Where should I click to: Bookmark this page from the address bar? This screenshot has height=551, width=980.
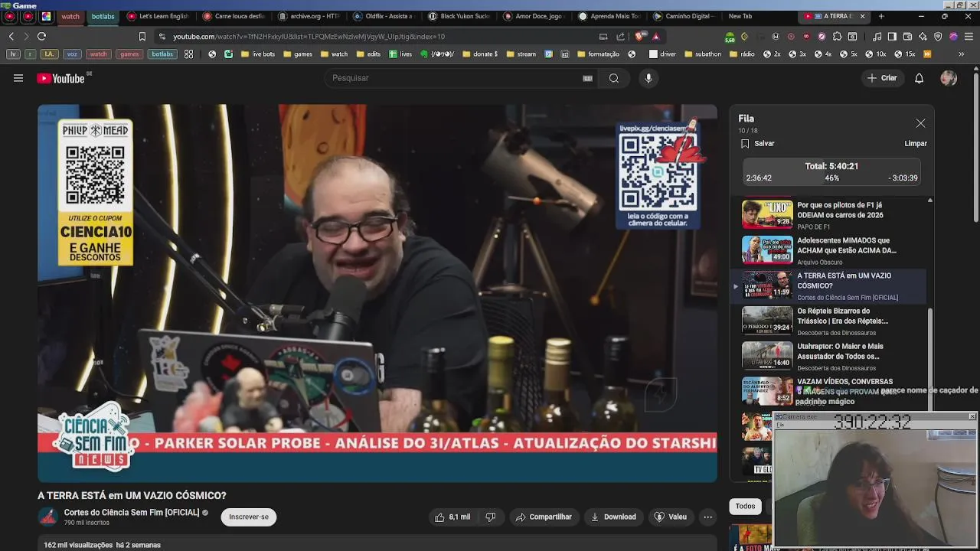142,36
